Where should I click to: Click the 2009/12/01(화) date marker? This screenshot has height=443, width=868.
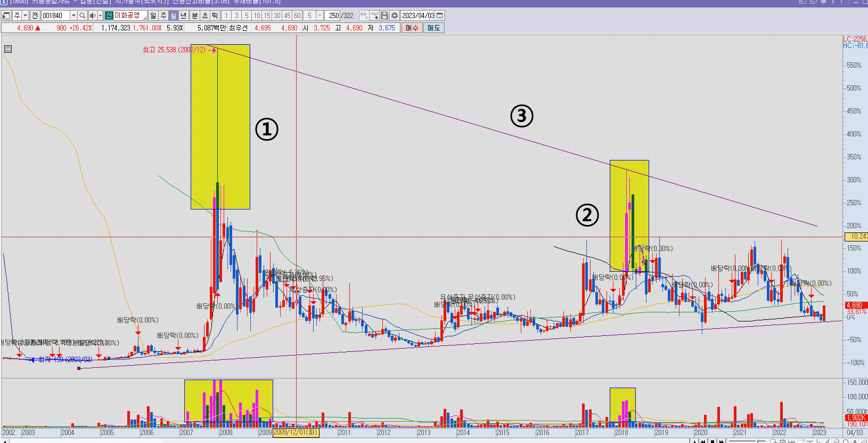point(296,432)
